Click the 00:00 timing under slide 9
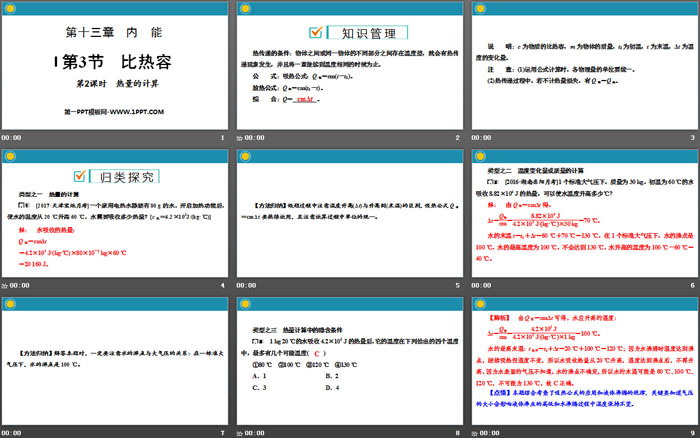 pyautogui.click(x=490, y=433)
